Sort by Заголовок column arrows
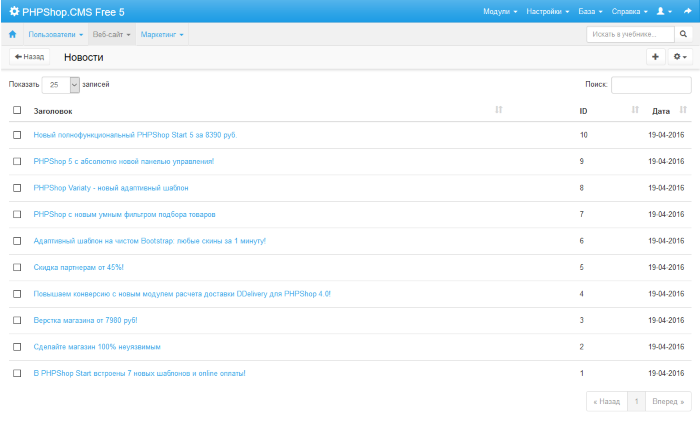This screenshot has width=700, height=421. (499, 110)
